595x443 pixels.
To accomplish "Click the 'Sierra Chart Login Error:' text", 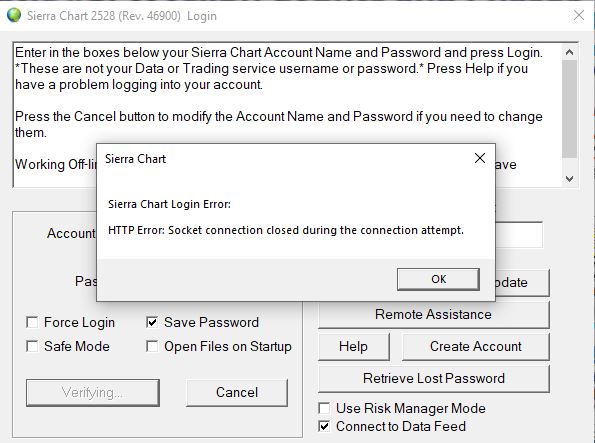I will coord(169,204).
